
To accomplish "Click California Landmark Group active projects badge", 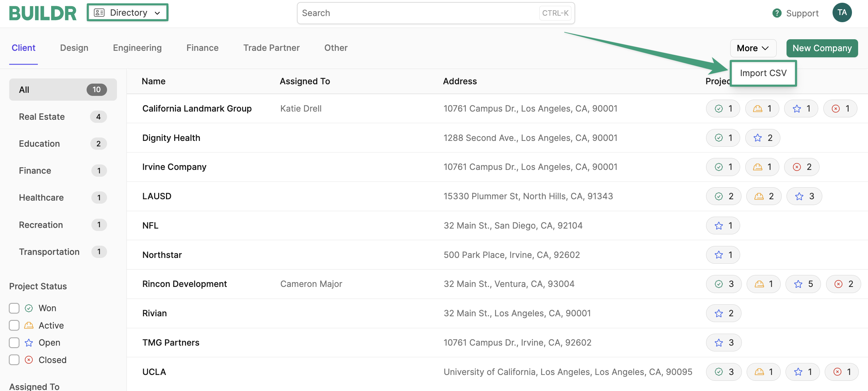I will 762,108.
